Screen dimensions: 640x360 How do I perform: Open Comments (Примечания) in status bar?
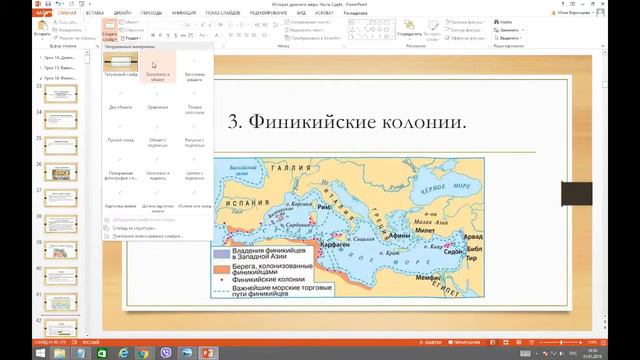click(465, 342)
